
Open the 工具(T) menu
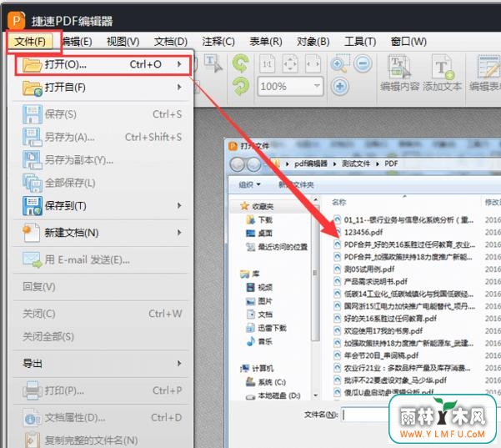click(x=360, y=42)
